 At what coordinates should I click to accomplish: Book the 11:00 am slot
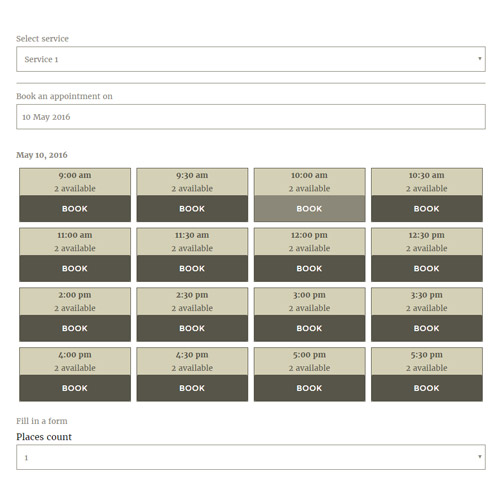(75, 268)
